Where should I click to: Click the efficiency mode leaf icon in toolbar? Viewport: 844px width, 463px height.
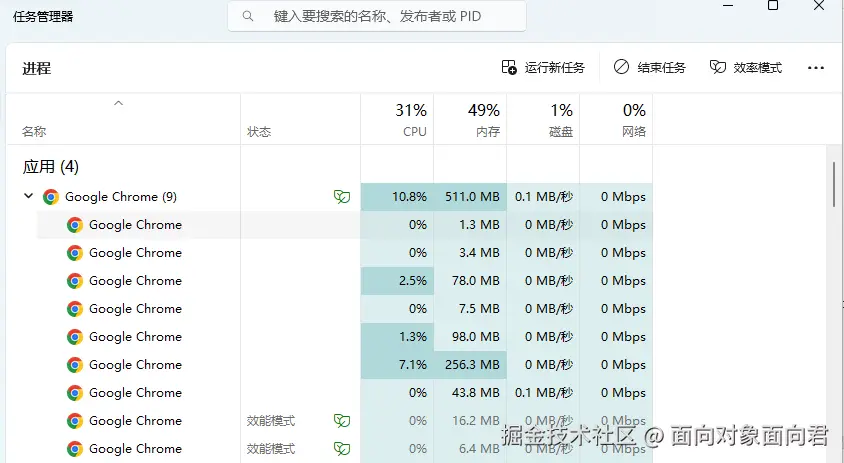coord(718,67)
